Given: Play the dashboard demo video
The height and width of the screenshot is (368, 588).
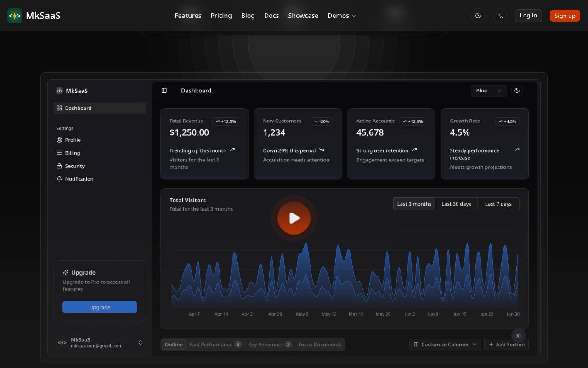Looking at the screenshot, I should pos(294,218).
